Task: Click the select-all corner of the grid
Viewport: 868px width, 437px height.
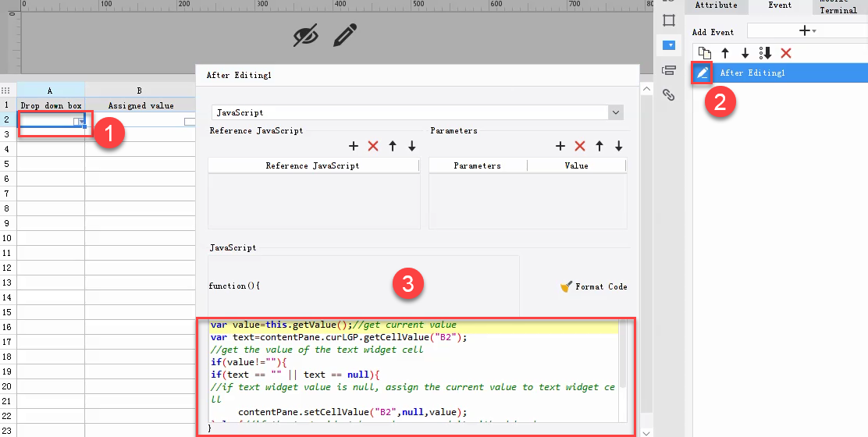Action: [x=7, y=91]
